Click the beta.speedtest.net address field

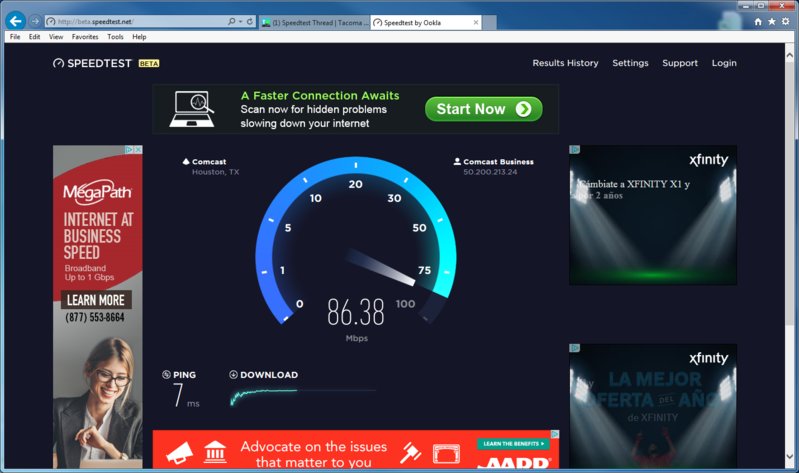point(135,21)
